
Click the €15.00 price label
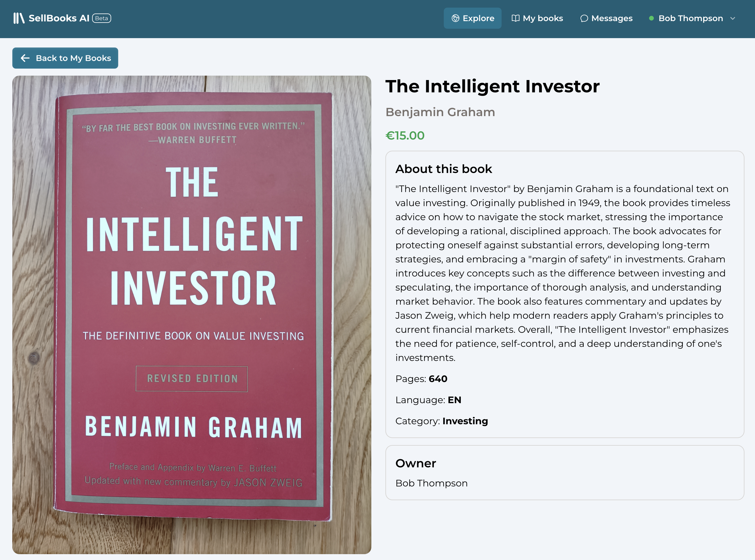click(405, 135)
